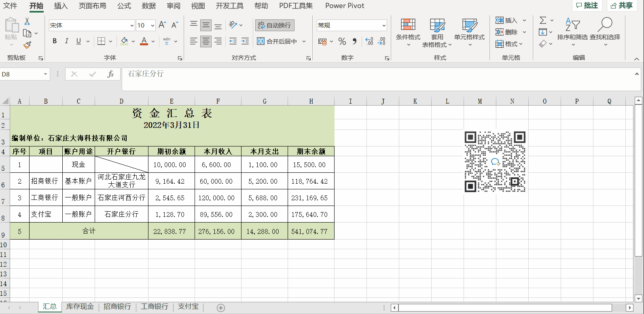The height and width of the screenshot is (314, 644).
Task: Click the Insert Function fx icon
Action: [110, 74]
